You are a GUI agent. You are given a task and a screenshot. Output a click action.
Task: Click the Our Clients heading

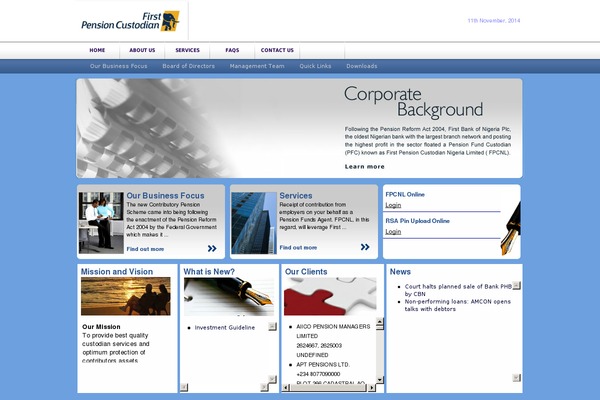[x=306, y=272]
